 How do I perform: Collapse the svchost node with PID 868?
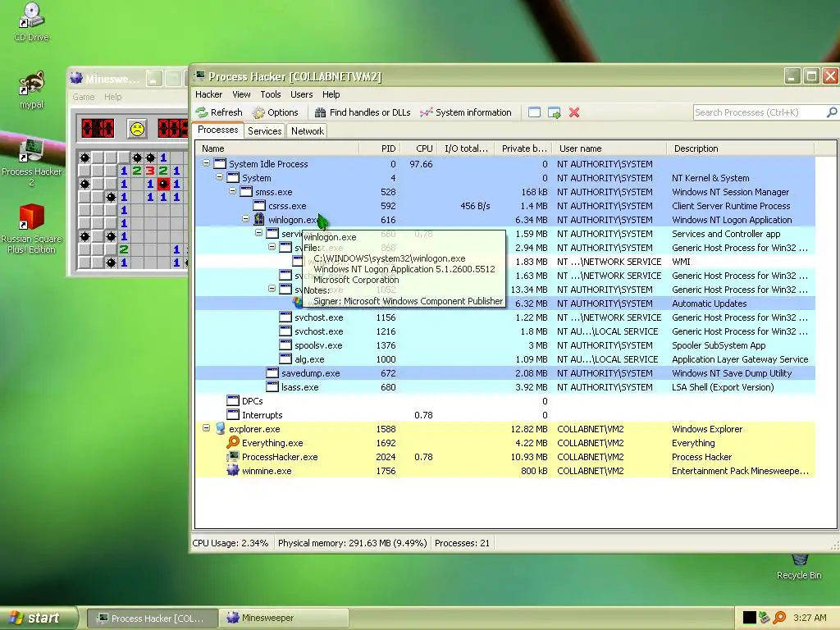272,247
